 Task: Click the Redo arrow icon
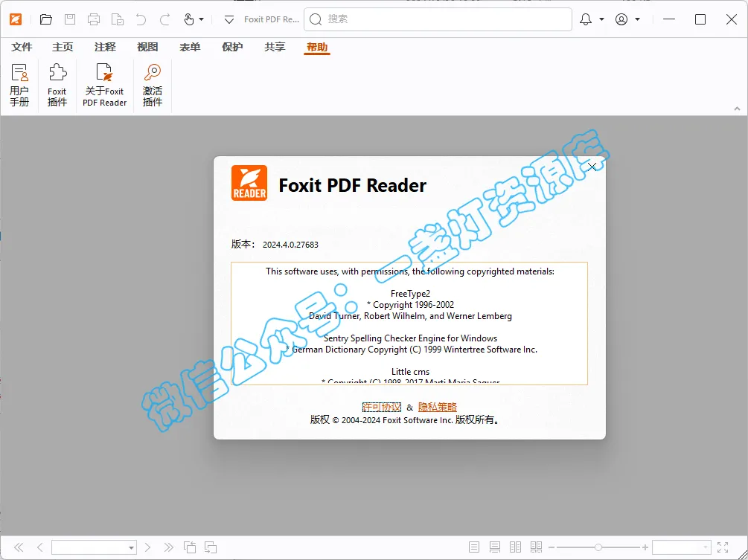(x=164, y=19)
